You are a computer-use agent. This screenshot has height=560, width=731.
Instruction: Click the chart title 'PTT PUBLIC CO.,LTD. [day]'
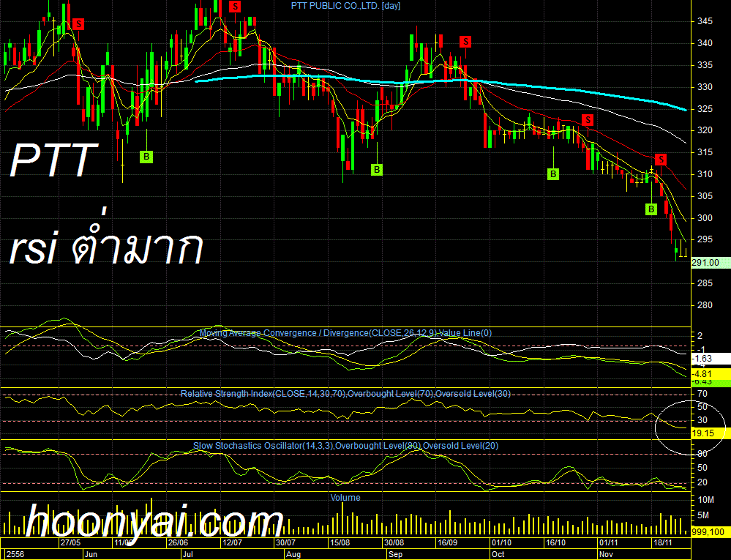click(x=345, y=6)
